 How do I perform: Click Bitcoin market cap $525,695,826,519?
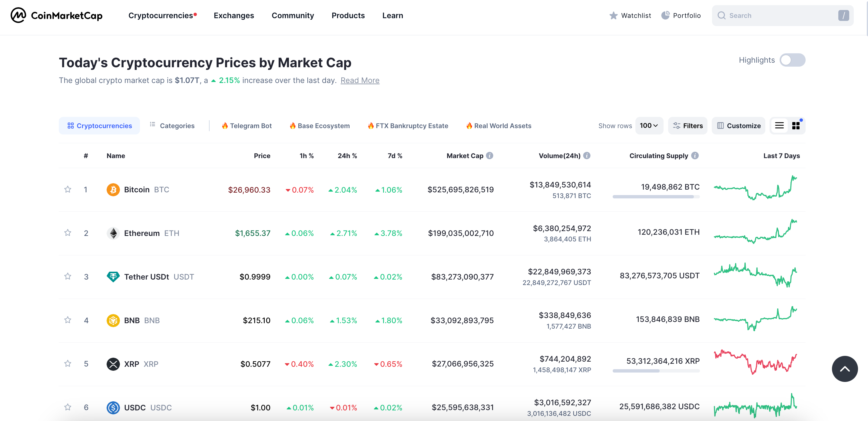[x=460, y=189]
